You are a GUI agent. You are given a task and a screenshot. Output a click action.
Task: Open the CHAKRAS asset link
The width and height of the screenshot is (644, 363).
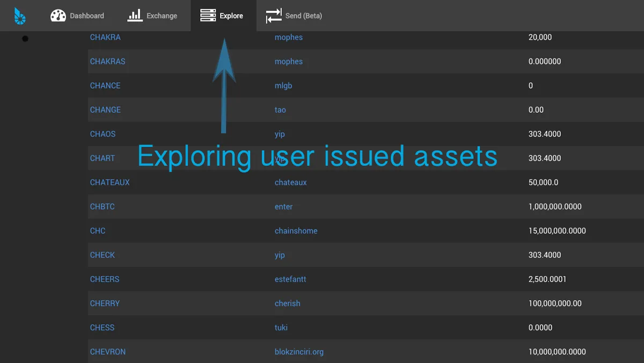coord(107,61)
